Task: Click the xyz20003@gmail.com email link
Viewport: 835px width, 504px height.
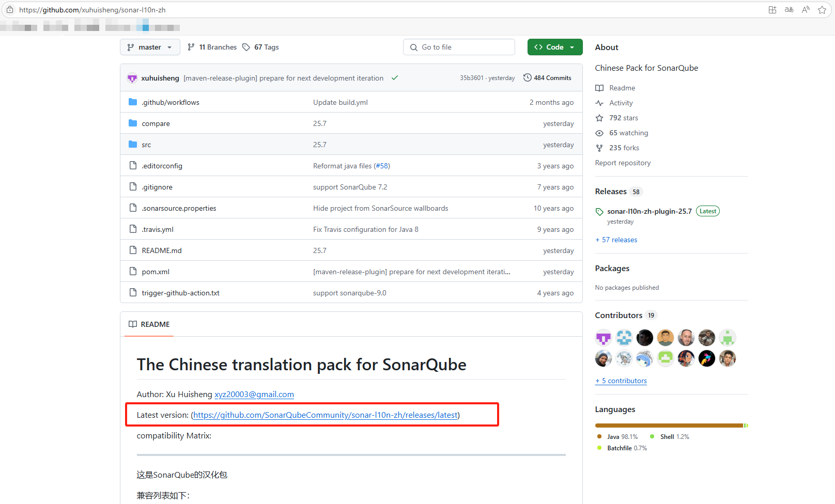Action: pyautogui.click(x=254, y=394)
